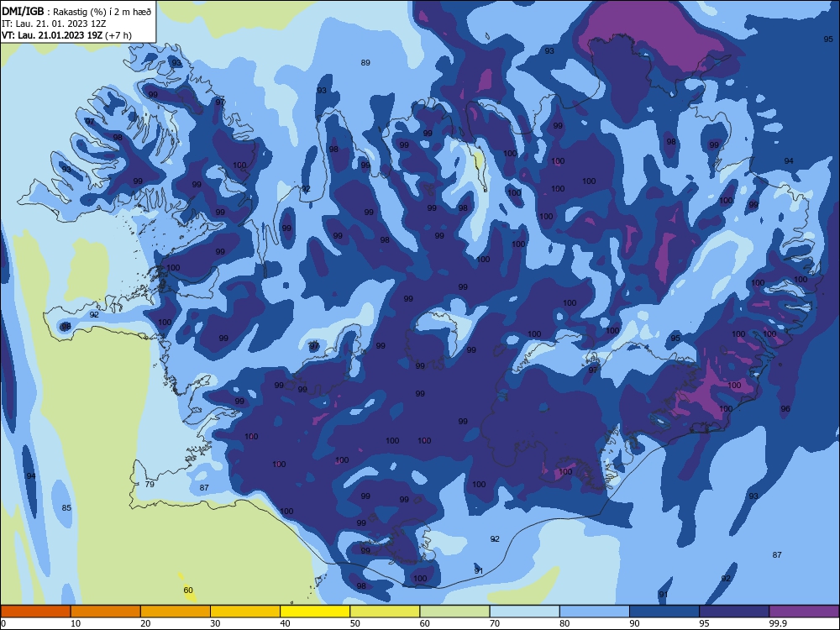Click the '89' humidity value on the map
This screenshot has width=840, height=630.
365,63
